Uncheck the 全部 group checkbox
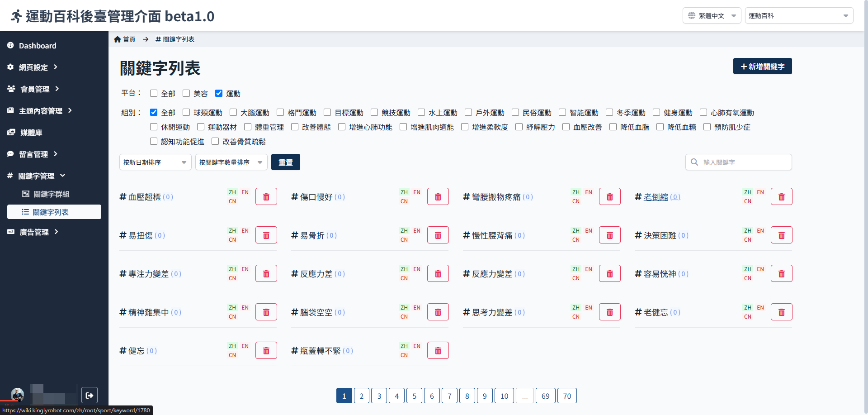 154,112
